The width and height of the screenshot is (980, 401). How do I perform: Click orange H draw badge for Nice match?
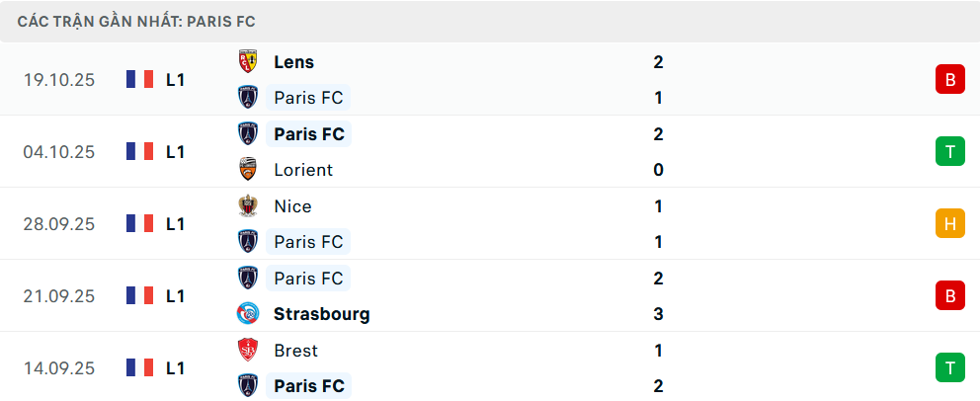(x=949, y=224)
